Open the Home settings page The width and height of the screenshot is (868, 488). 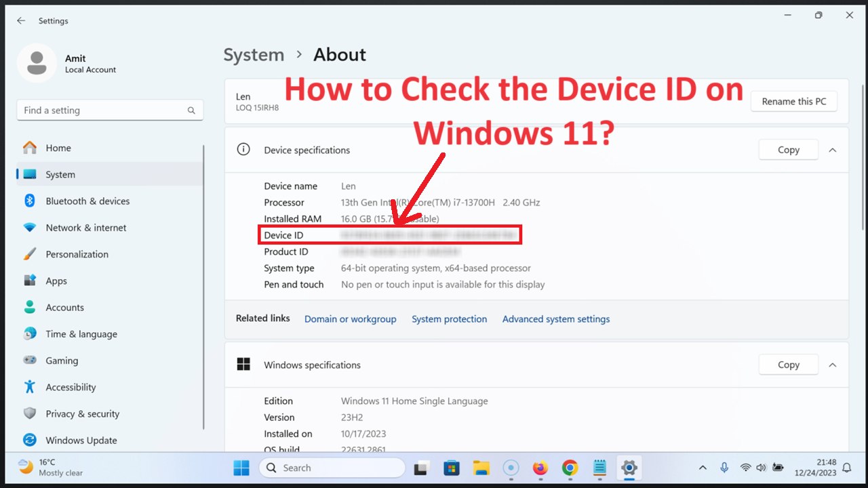pos(108,148)
